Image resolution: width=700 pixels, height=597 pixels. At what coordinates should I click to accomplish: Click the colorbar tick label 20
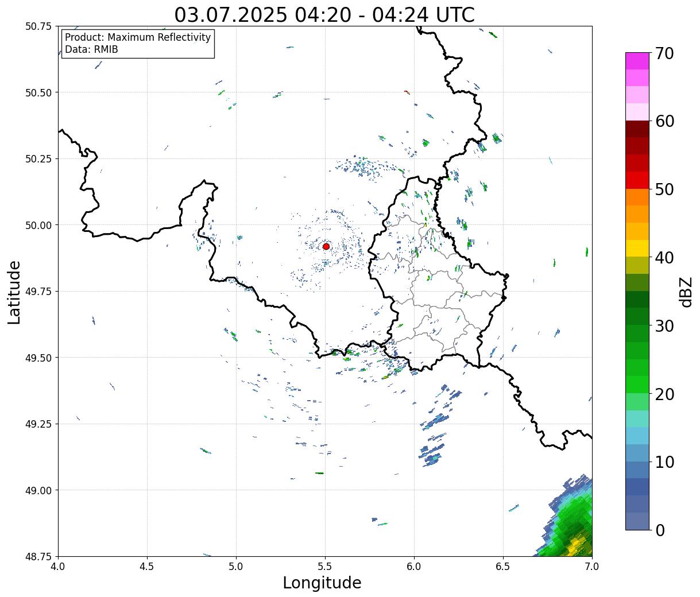[664, 394]
